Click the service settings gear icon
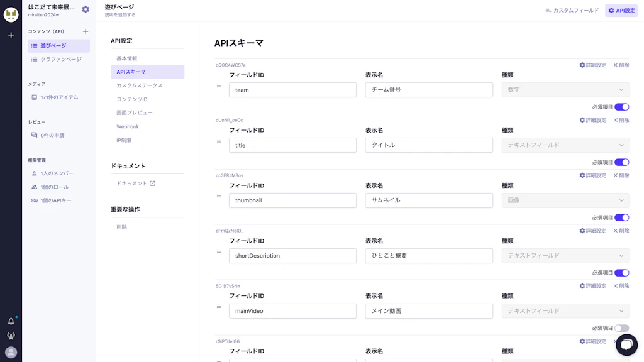This screenshot has height=362, width=644. (86, 10)
